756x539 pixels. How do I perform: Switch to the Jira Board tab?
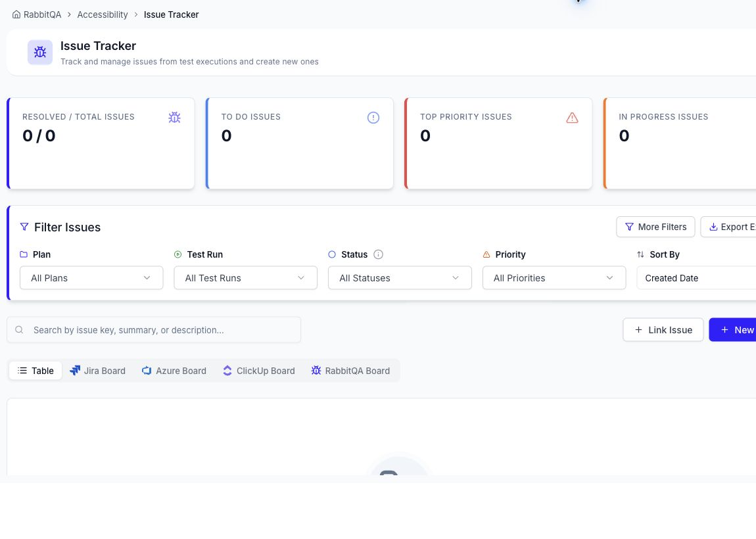tap(98, 370)
